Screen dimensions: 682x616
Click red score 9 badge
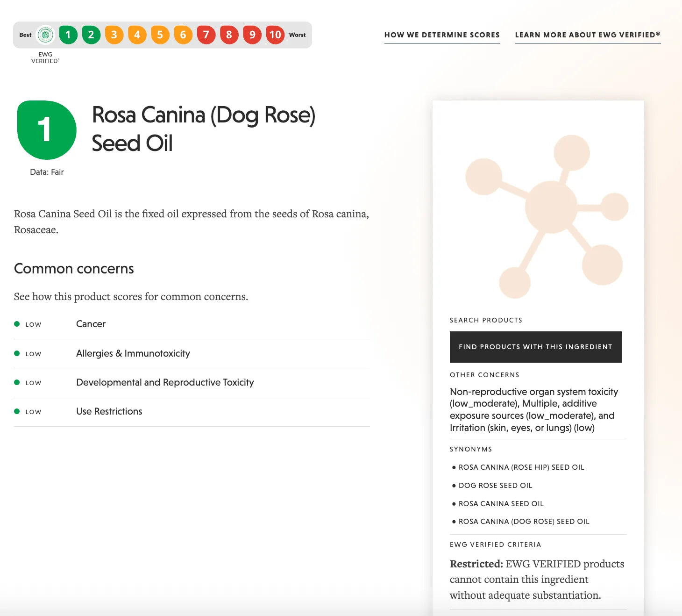coord(252,35)
